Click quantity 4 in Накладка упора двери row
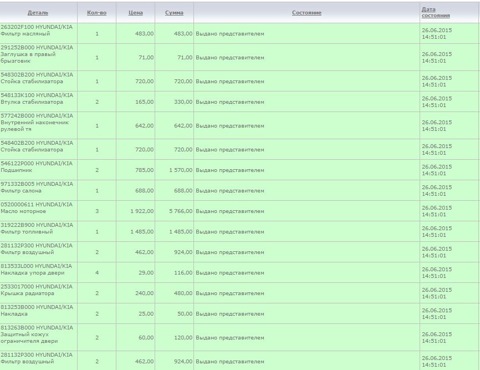 point(97,273)
